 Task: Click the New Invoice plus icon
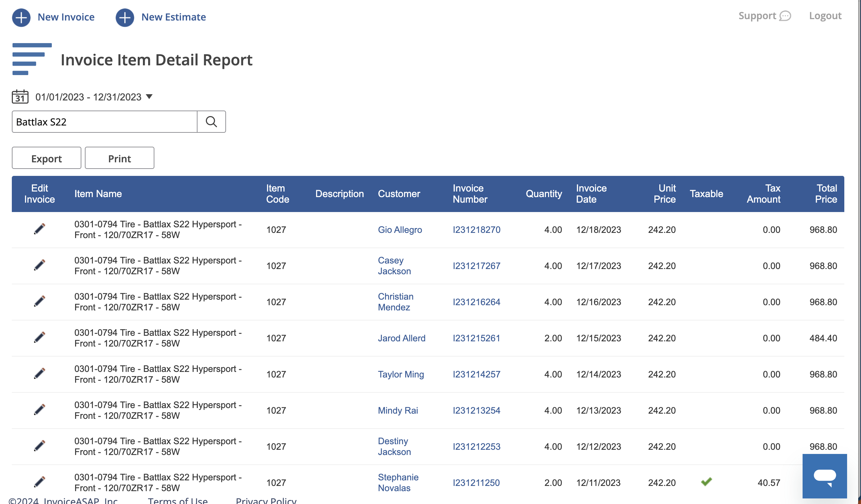pyautogui.click(x=21, y=17)
